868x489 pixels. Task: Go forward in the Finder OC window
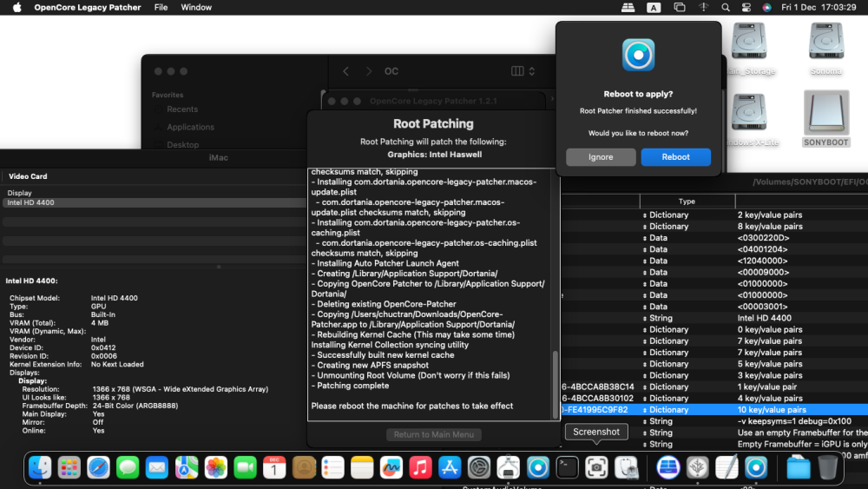[369, 71]
